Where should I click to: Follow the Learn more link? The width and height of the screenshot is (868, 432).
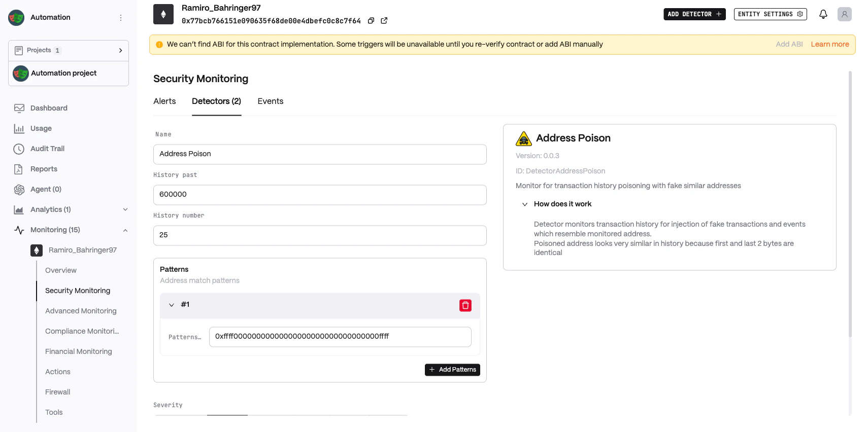pos(830,45)
